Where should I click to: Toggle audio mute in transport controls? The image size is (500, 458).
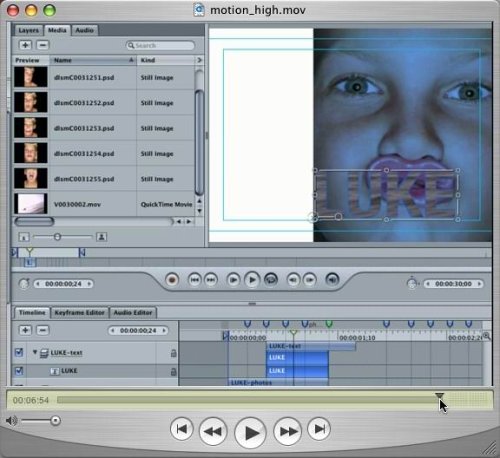tap(332, 280)
